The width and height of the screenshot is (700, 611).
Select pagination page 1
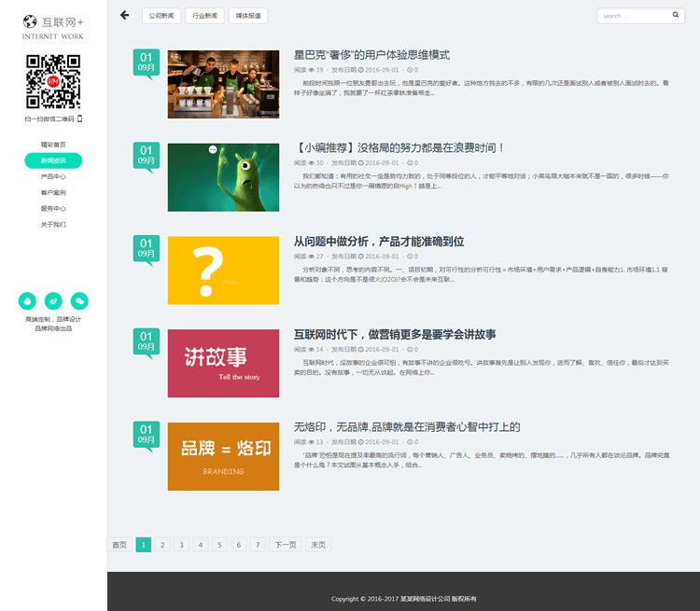point(144,545)
